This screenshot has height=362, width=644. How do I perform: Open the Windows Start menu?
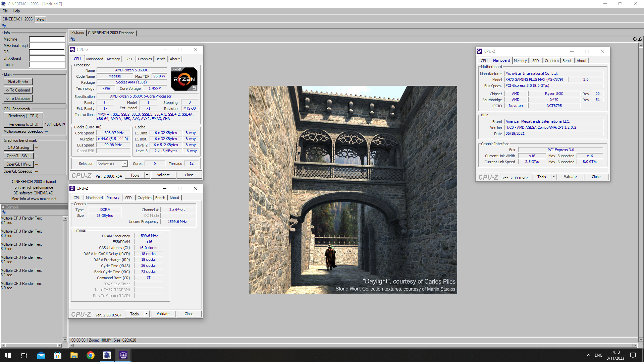point(8,355)
